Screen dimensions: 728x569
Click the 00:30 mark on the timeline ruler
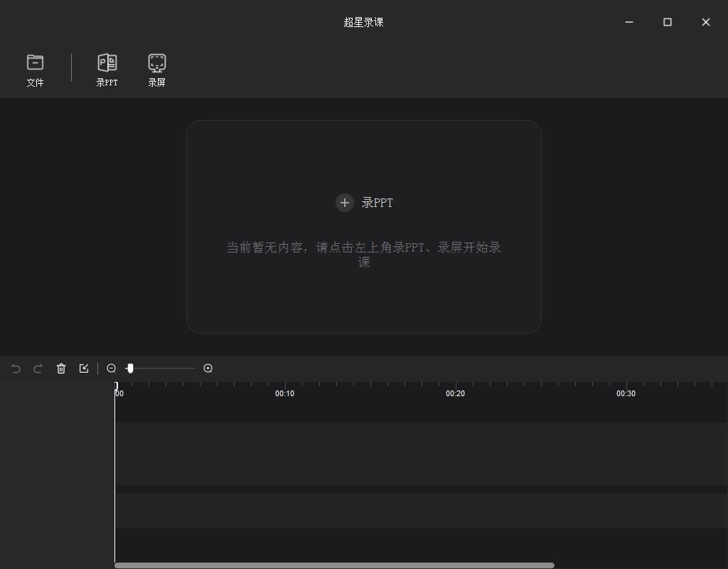626,393
